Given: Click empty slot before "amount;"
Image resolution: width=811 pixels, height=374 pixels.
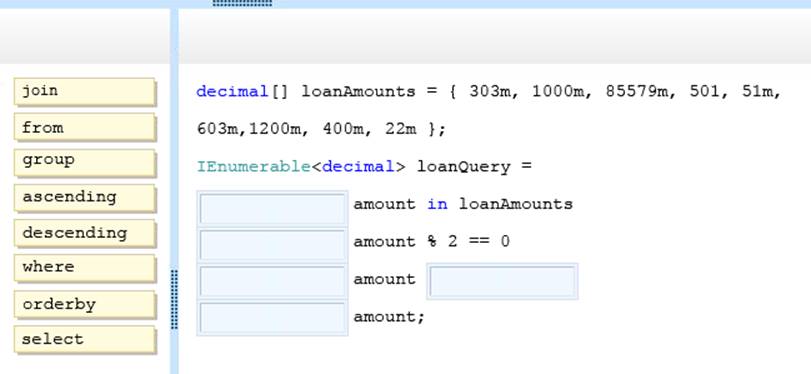Looking at the screenshot, I should 272,318.
